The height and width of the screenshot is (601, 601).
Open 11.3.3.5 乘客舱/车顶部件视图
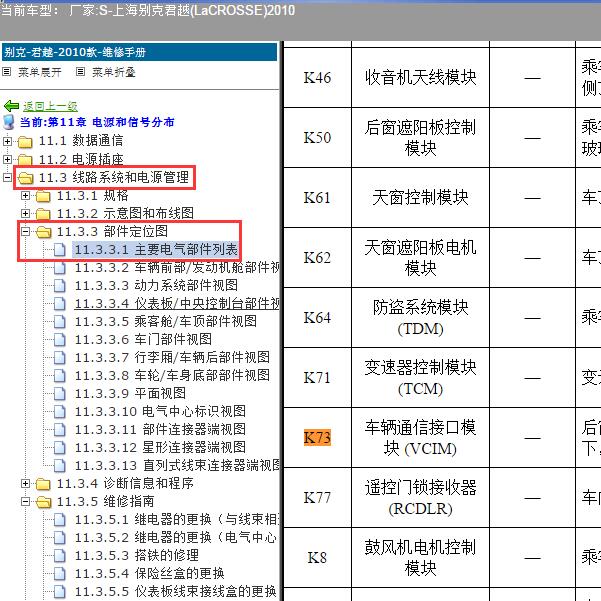[x=166, y=321]
